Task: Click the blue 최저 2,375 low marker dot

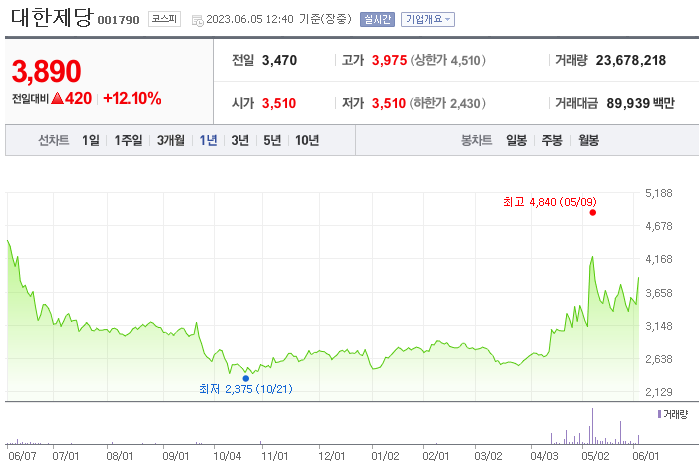Action: [x=246, y=378]
